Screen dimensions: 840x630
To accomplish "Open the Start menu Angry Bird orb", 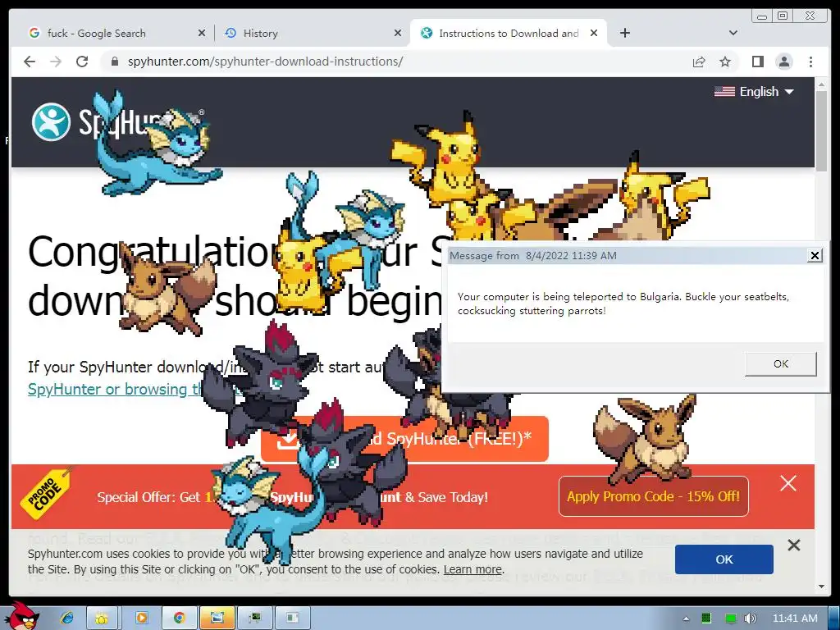I will (22, 616).
